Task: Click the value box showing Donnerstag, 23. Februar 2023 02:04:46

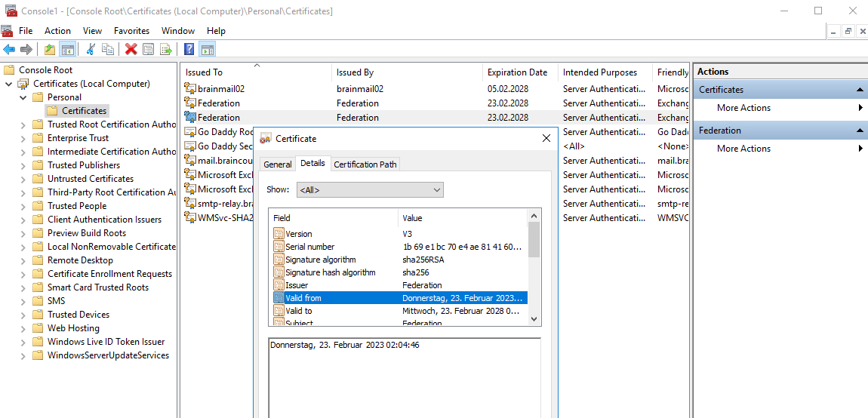Action: coord(404,377)
